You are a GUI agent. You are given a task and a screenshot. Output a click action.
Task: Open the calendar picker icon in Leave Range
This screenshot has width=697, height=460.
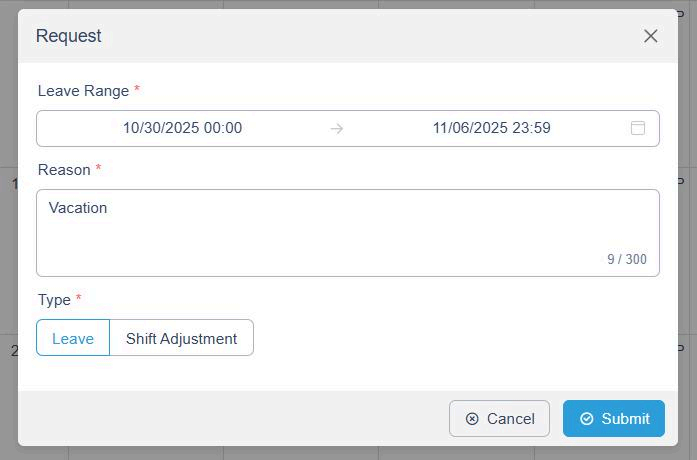click(x=638, y=128)
